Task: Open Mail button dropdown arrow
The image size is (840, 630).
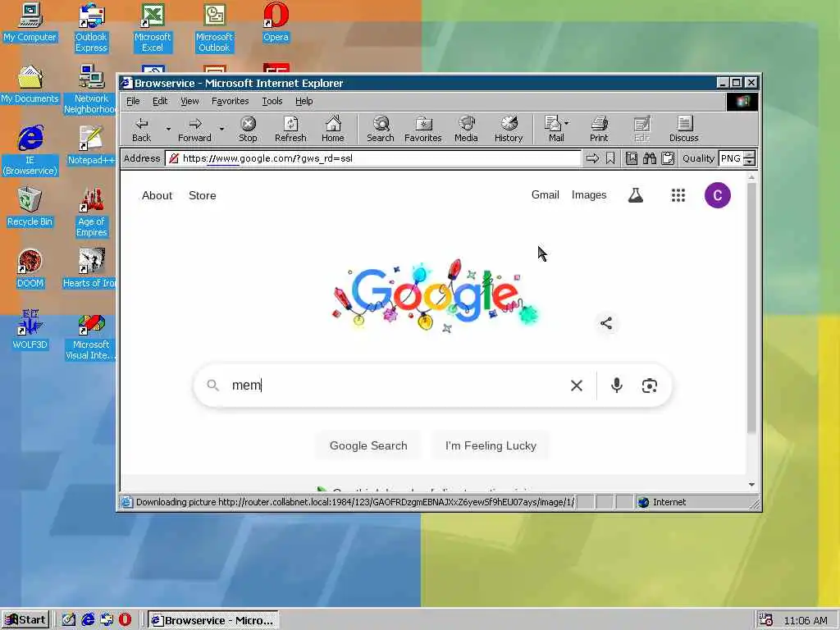Action: click(566, 123)
